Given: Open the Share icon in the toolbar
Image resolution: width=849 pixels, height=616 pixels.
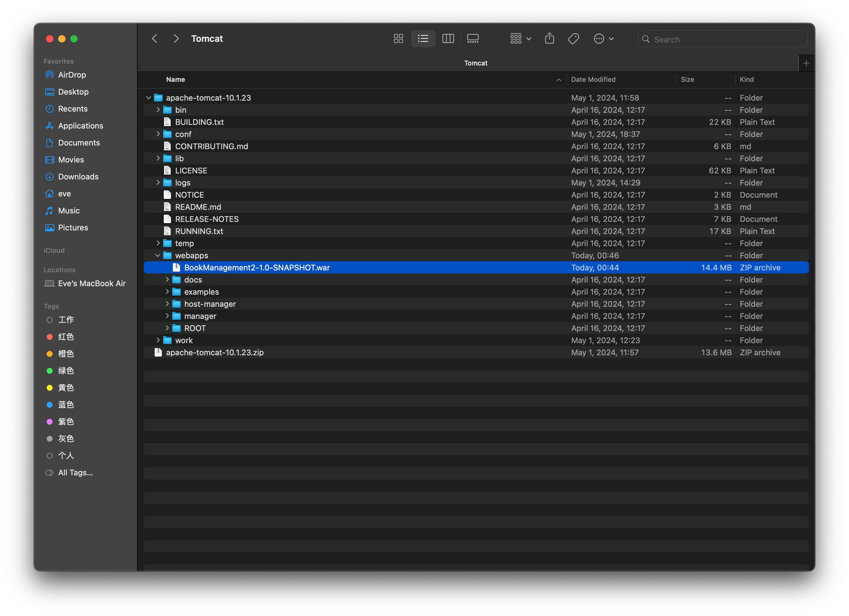Looking at the screenshot, I should point(549,38).
